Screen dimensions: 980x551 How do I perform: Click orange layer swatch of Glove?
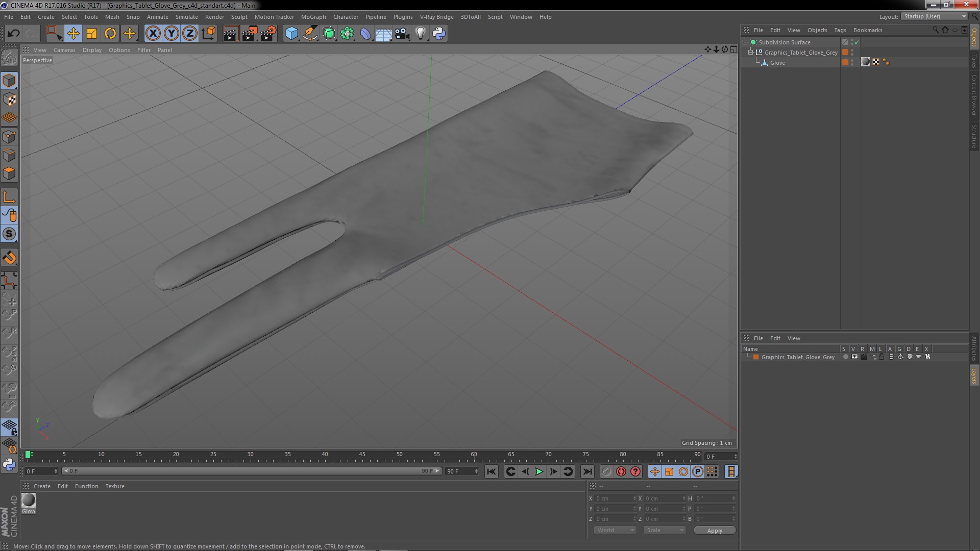tap(845, 62)
